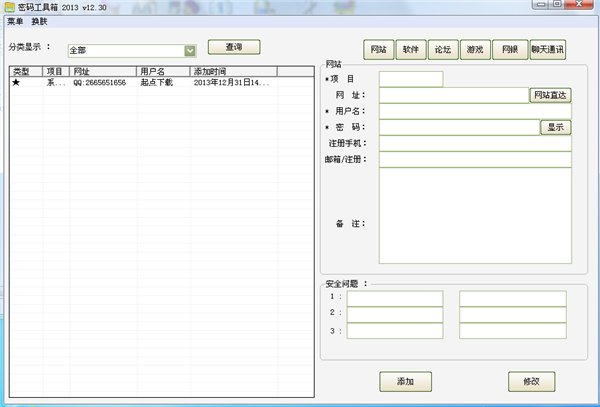Focus security question 2 field
This screenshot has height=407, width=600.
pos(395,315)
